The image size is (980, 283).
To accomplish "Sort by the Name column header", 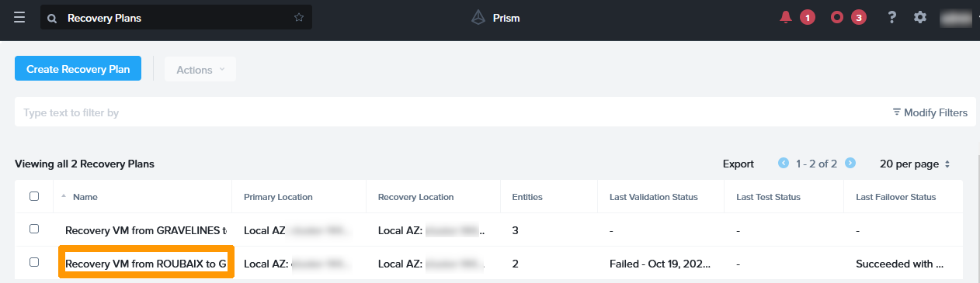I will click(x=85, y=197).
